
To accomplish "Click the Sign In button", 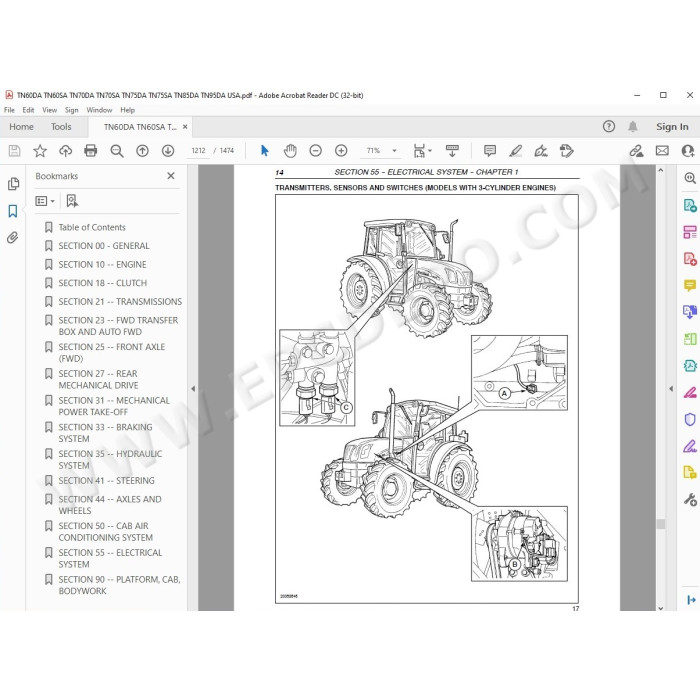I will click(x=672, y=127).
